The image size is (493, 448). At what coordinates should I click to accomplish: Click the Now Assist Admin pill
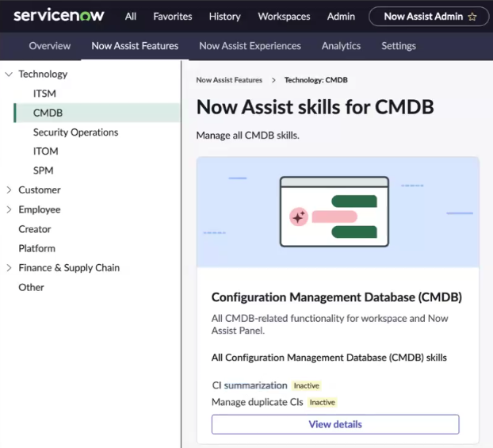[429, 17]
